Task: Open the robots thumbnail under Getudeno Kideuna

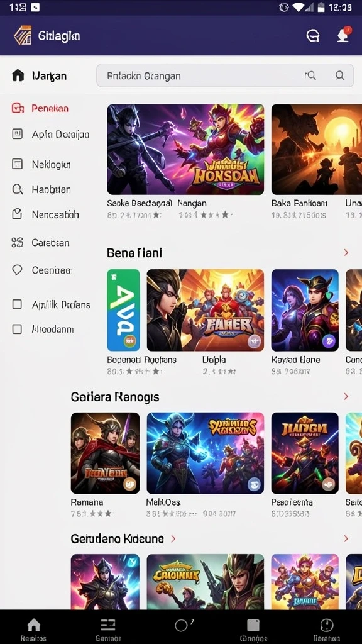Action: click(x=305, y=582)
